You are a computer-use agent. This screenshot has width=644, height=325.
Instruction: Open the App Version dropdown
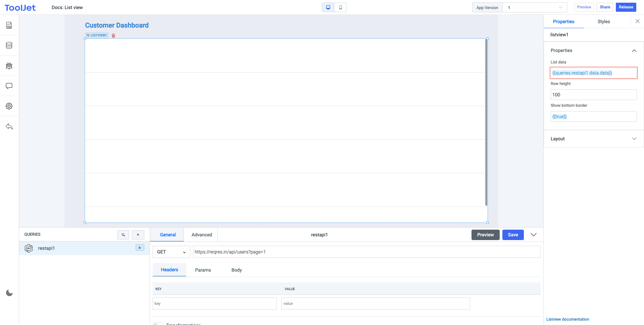tap(535, 7)
